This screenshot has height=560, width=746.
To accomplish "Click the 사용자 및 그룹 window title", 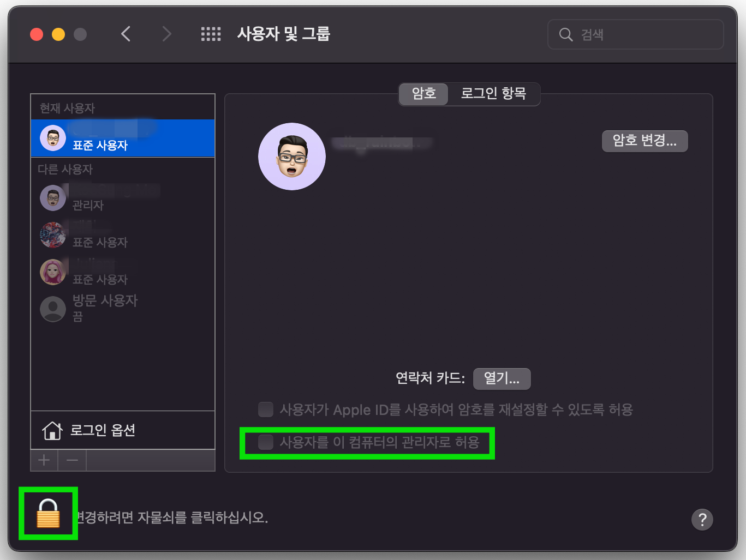I will [x=284, y=34].
